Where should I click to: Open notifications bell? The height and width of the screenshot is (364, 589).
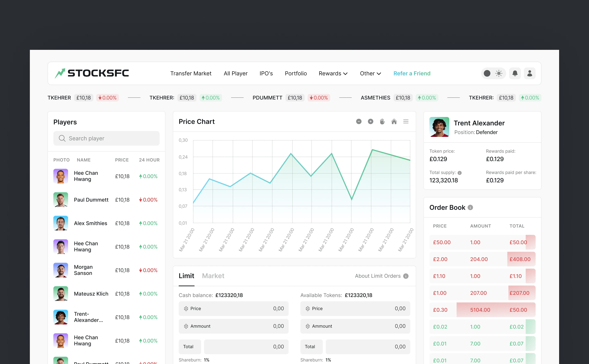point(515,73)
